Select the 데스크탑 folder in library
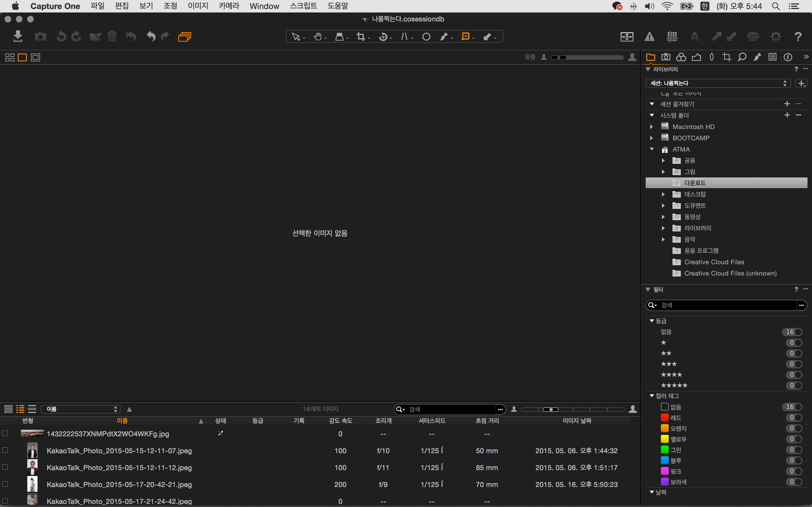Viewport: 812px width, 507px height. [x=695, y=194]
